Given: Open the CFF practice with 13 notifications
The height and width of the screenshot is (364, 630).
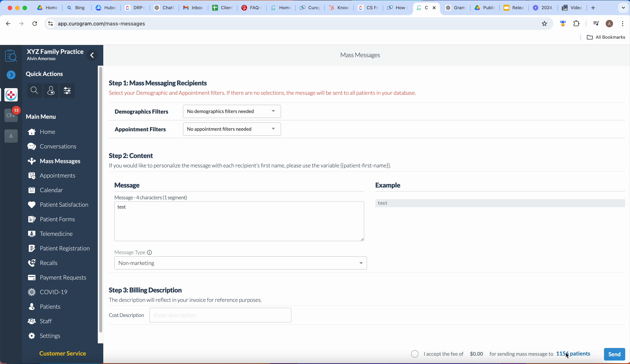Looking at the screenshot, I should pos(11,115).
